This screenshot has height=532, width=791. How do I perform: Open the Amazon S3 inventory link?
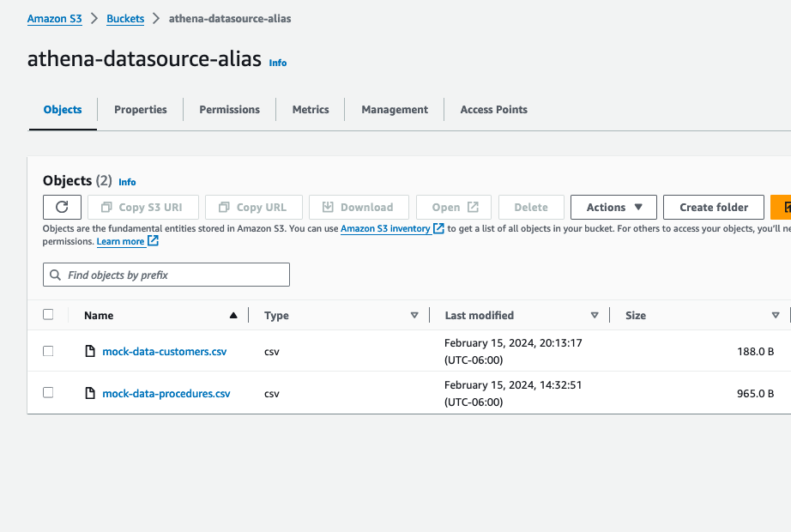[x=385, y=228]
